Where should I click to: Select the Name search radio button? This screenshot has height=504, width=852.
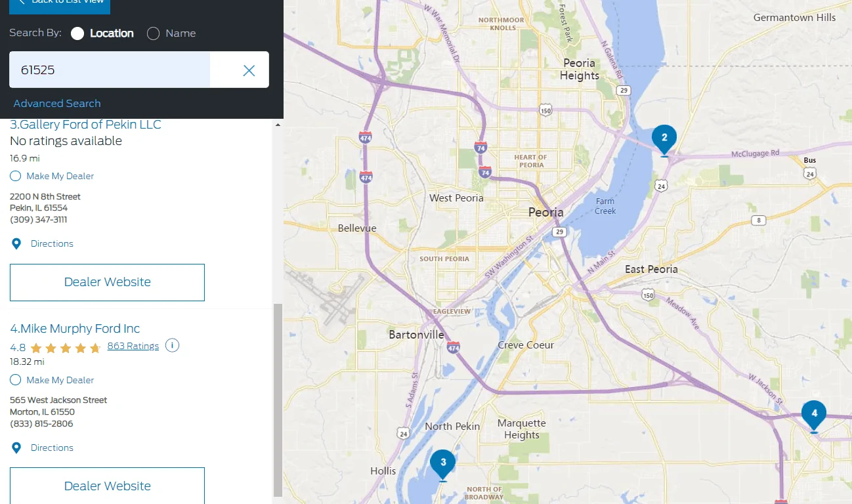(153, 33)
